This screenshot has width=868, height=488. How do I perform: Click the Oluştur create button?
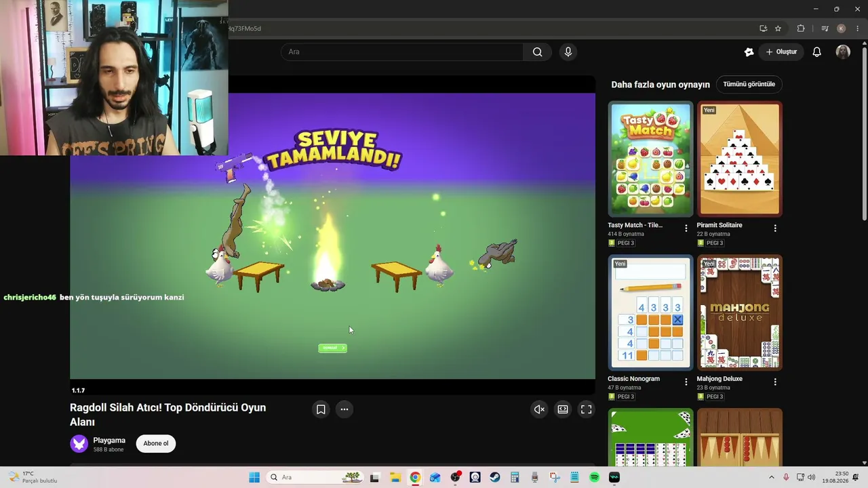point(781,52)
